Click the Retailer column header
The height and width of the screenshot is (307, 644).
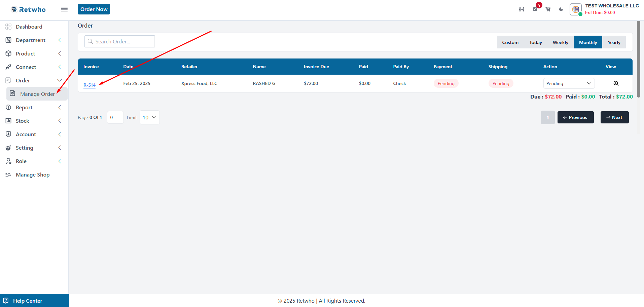[189, 67]
